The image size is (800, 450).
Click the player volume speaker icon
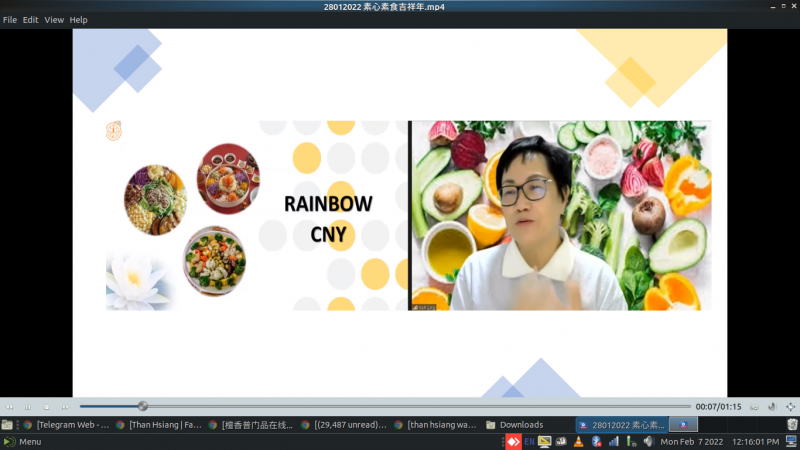click(x=772, y=407)
